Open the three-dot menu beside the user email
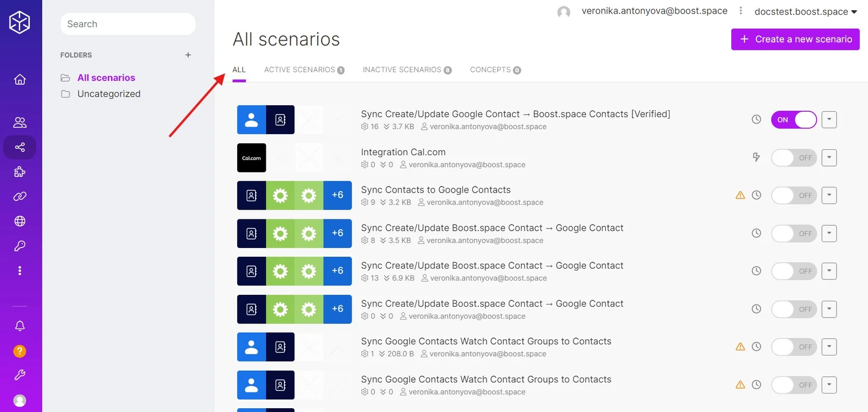This screenshot has height=412, width=868. click(741, 11)
